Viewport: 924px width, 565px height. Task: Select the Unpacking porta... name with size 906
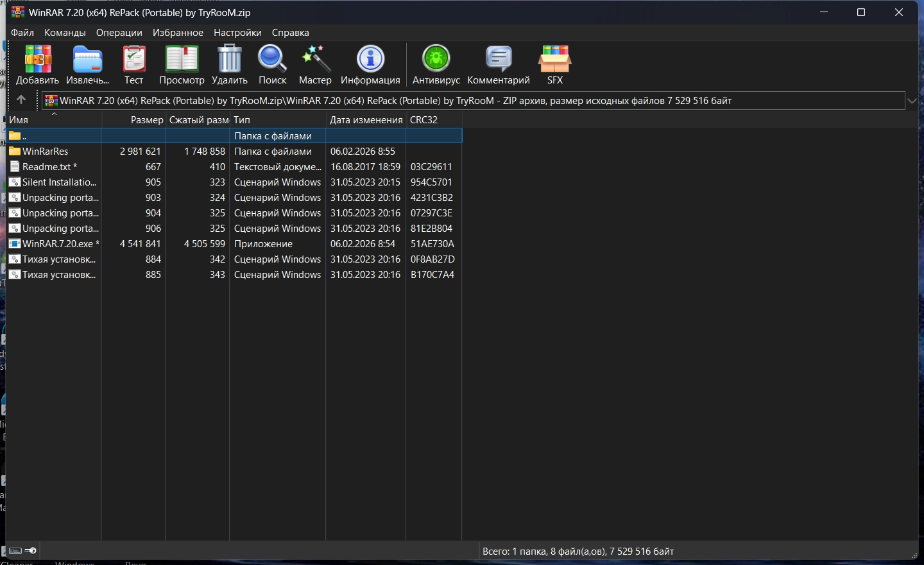[60, 229]
